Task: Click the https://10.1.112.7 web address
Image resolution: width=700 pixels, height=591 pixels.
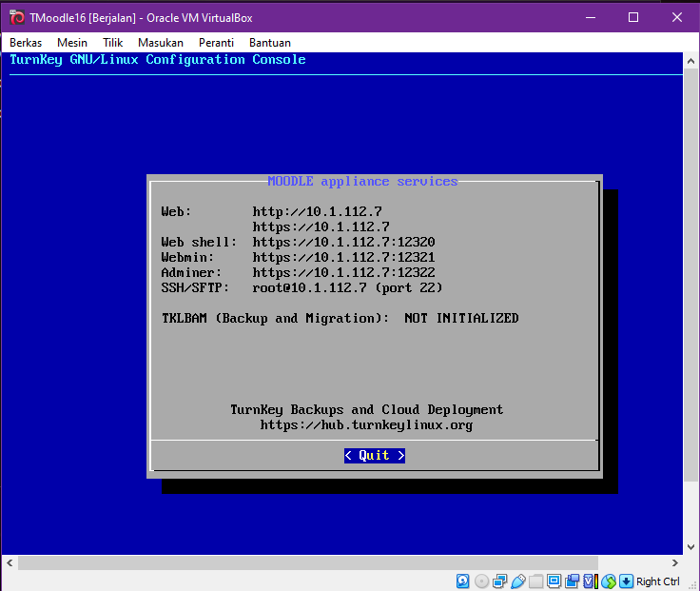Action: tap(321, 227)
